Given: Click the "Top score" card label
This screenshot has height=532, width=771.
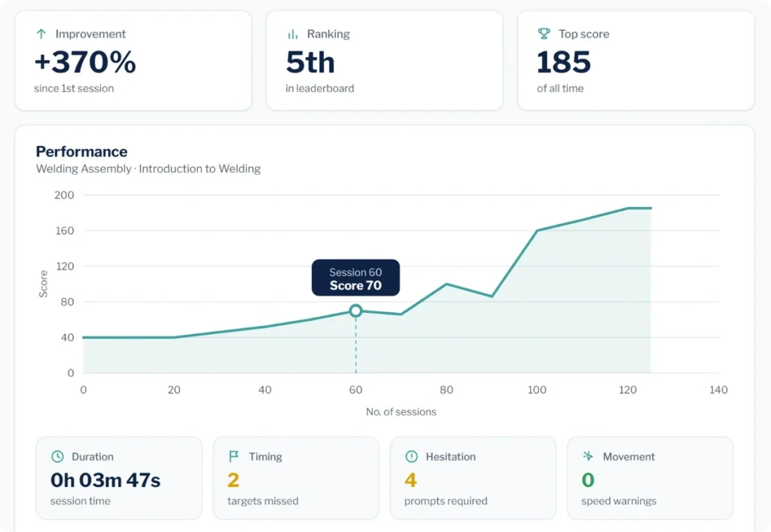Looking at the screenshot, I should 584,34.
